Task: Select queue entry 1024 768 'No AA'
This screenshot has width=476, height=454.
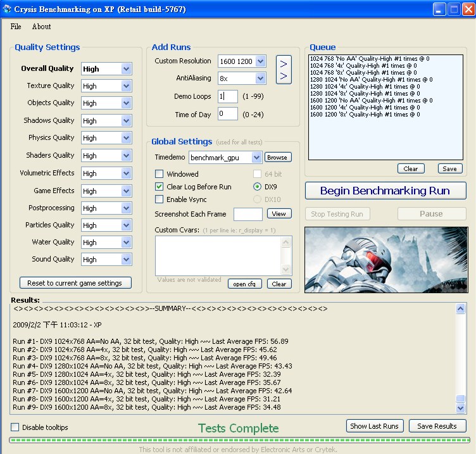Action: (x=370, y=59)
